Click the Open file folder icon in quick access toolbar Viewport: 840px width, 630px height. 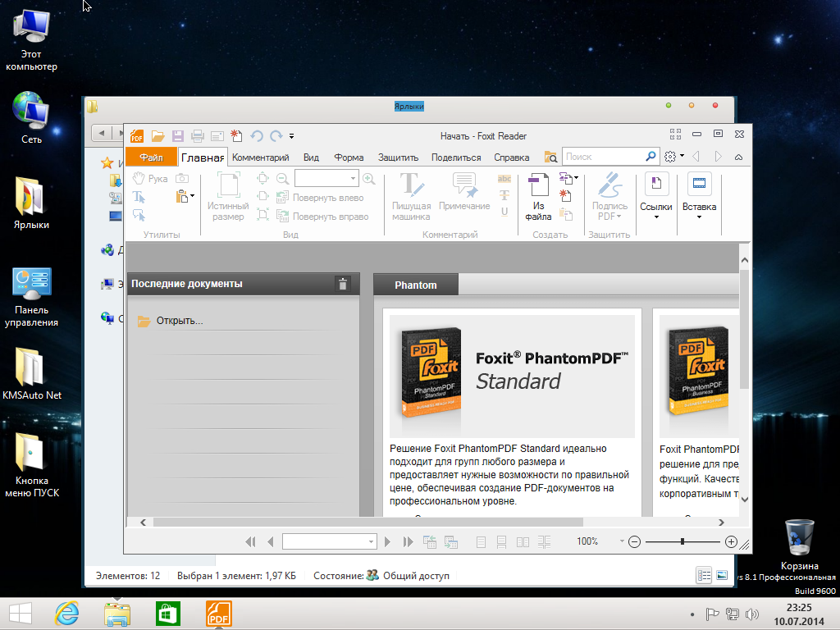point(157,136)
